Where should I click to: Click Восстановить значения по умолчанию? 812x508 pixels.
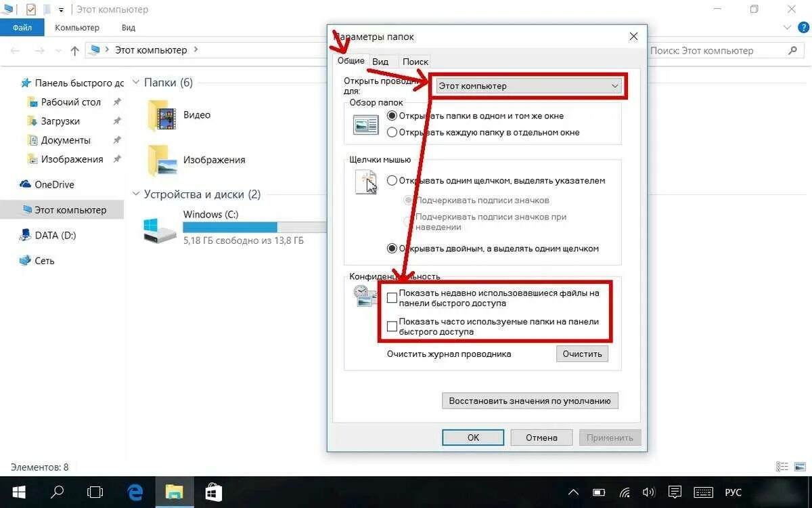click(x=530, y=400)
